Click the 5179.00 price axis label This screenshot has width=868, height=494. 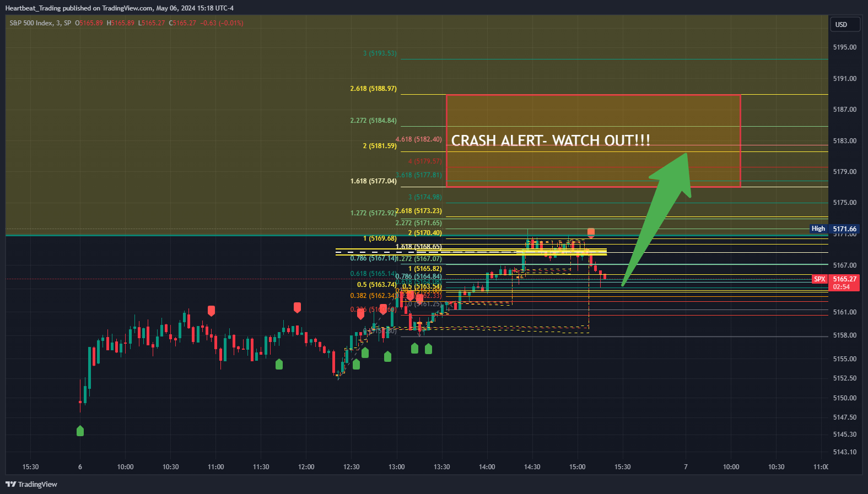click(x=845, y=172)
